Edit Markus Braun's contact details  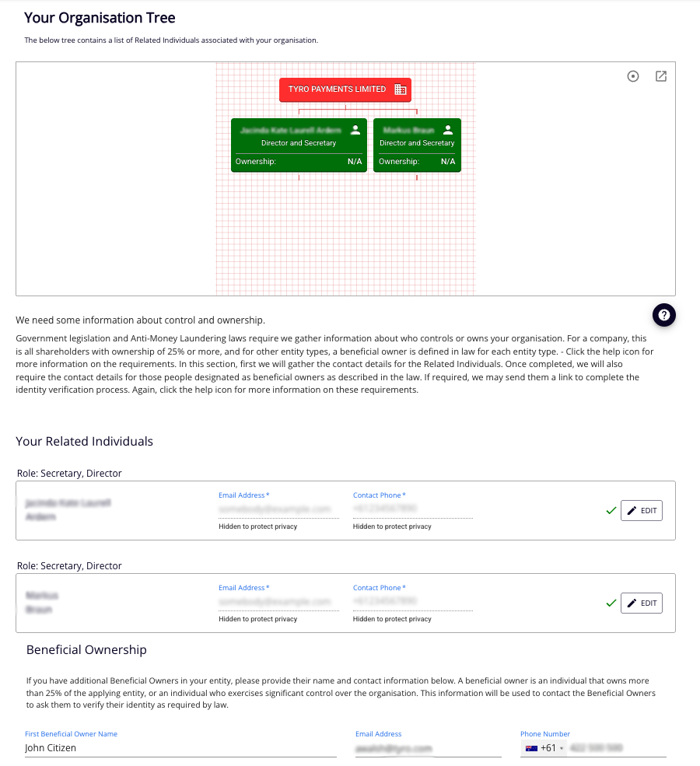point(642,603)
